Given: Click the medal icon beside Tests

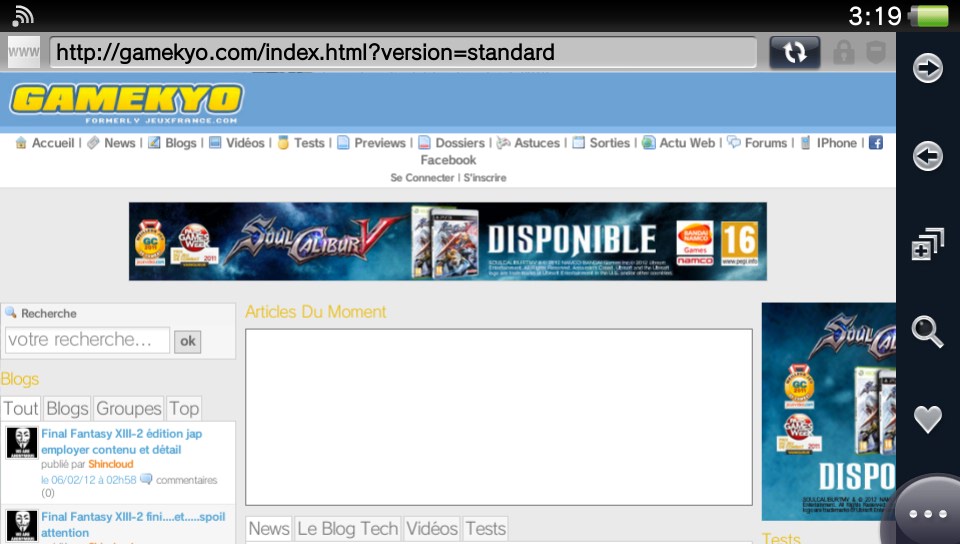Looking at the screenshot, I should tap(283, 143).
